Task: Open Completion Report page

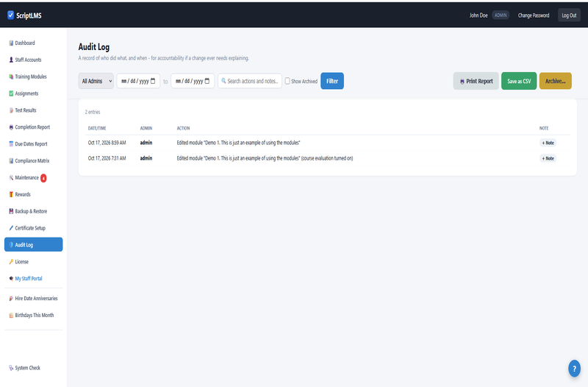Action: tap(33, 127)
